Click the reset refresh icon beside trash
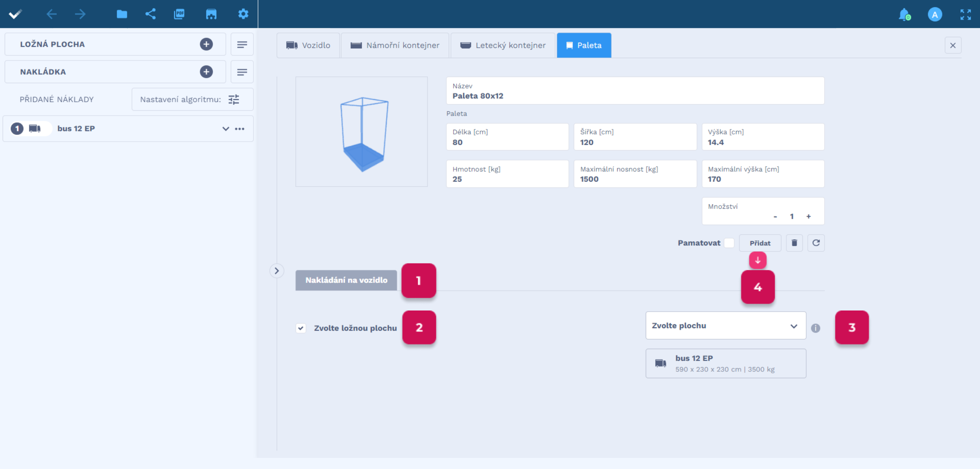 pyautogui.click(x=816, y=243)
